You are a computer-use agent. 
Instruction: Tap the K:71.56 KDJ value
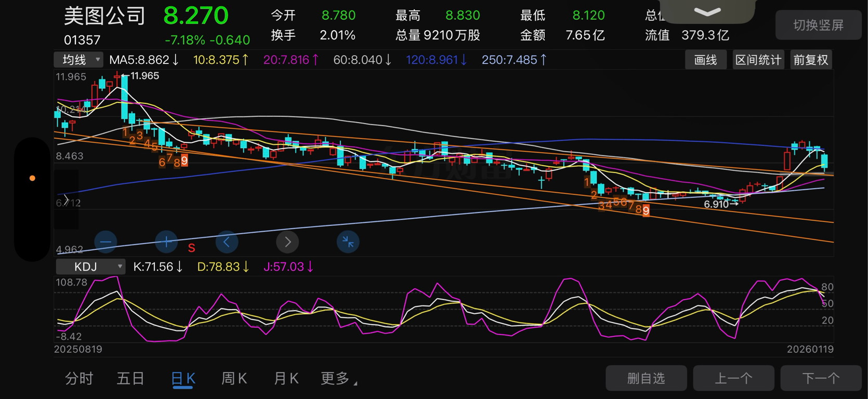[x=158, y=267]
